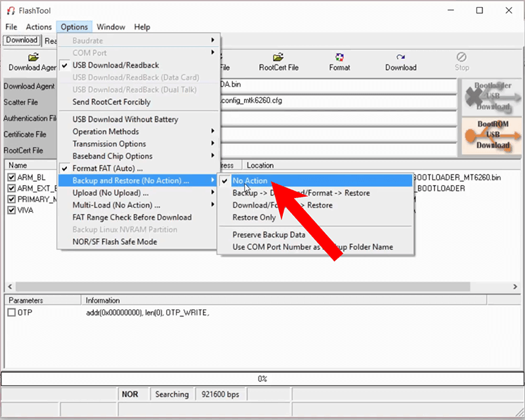Expand Baseband Chip Options submenu
Viewport: 525px width, 420px height.
point(138,156)
